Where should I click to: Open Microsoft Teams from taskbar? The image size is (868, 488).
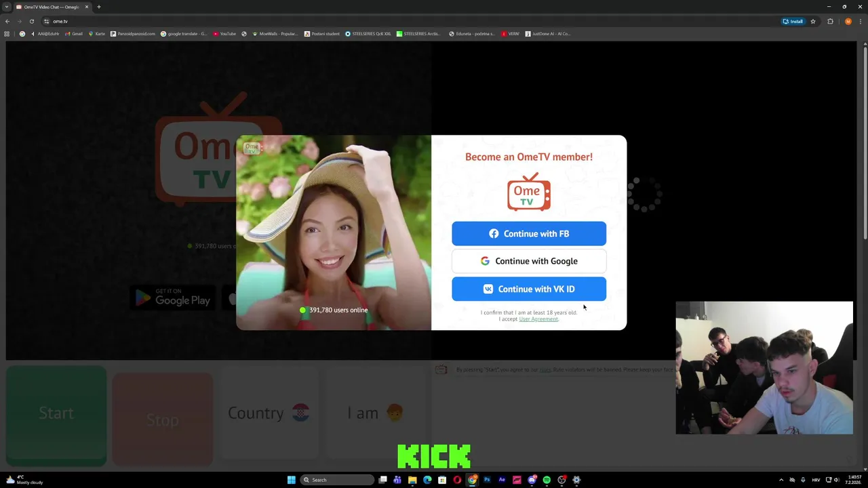click(x=397, y=480)
